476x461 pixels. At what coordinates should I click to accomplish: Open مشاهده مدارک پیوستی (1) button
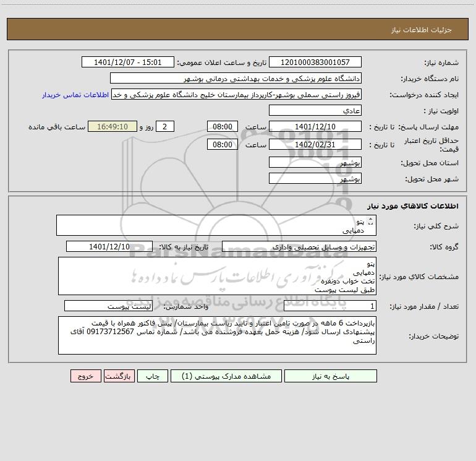(226, 376)
